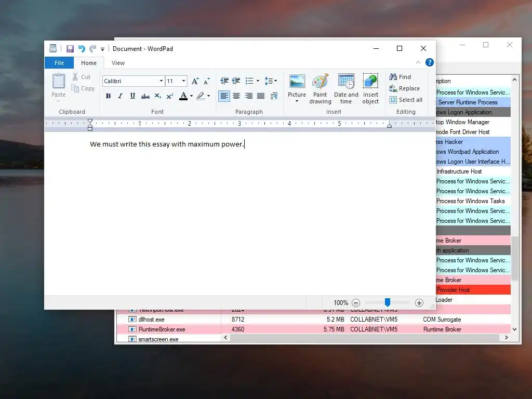This screenshot has height=399, width=532.
Task: Select dllhost.exe row in background window
Action: point(313,320)
